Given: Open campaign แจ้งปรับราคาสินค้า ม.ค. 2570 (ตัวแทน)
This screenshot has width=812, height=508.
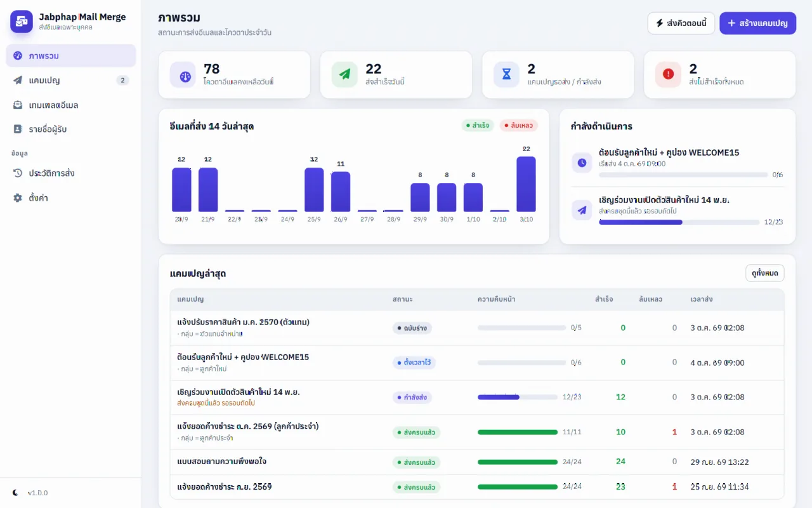Looking at the screenshot, I should click(x=244, y=322).
